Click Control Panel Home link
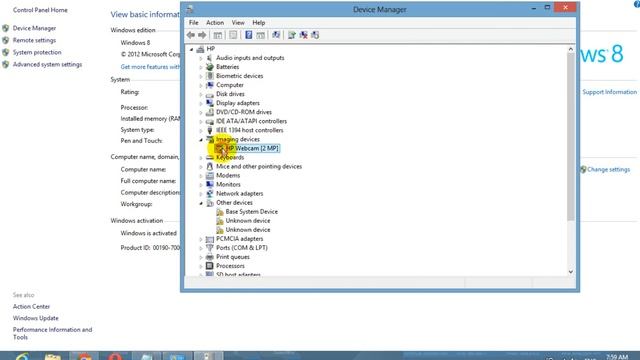This screenshot has width=640, height=360. pyautogui.click(x=40, y=10)
